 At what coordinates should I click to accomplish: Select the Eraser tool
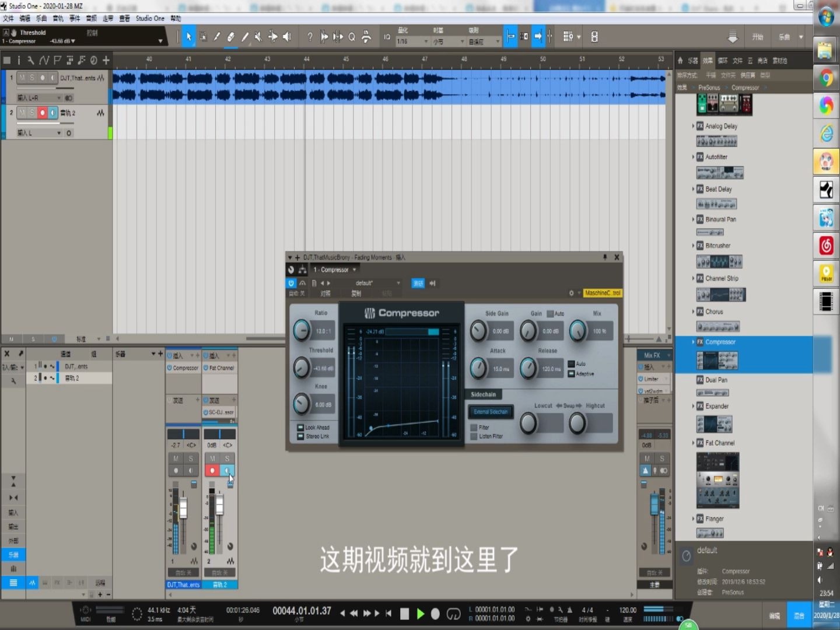[x=230, y=37]
